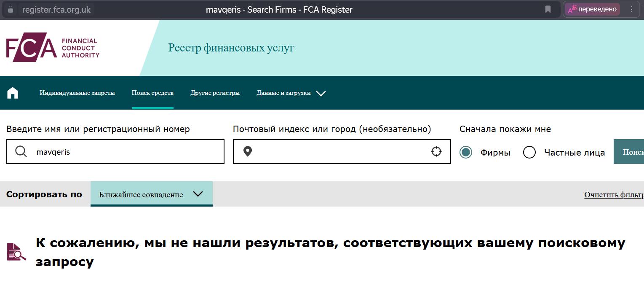This screenshot has height=285, width=644.
Task: Click the magnifier icon in name field
Action: (x=21, y=152)
